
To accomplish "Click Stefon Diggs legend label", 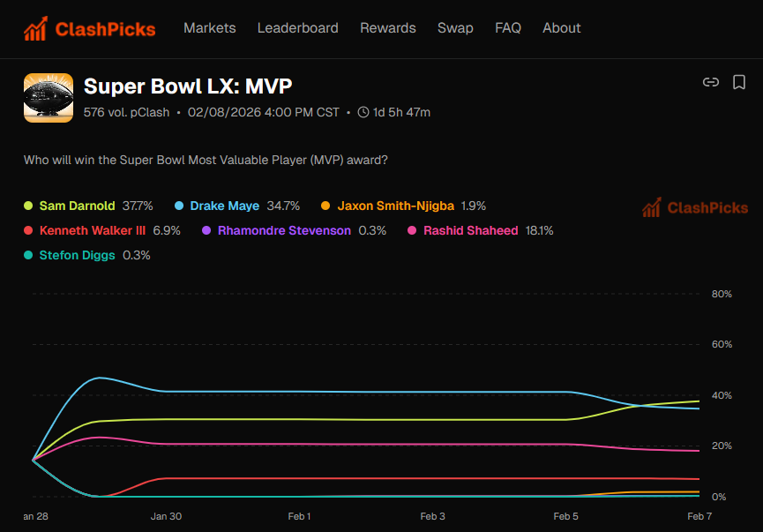I will tap(77, 256).
